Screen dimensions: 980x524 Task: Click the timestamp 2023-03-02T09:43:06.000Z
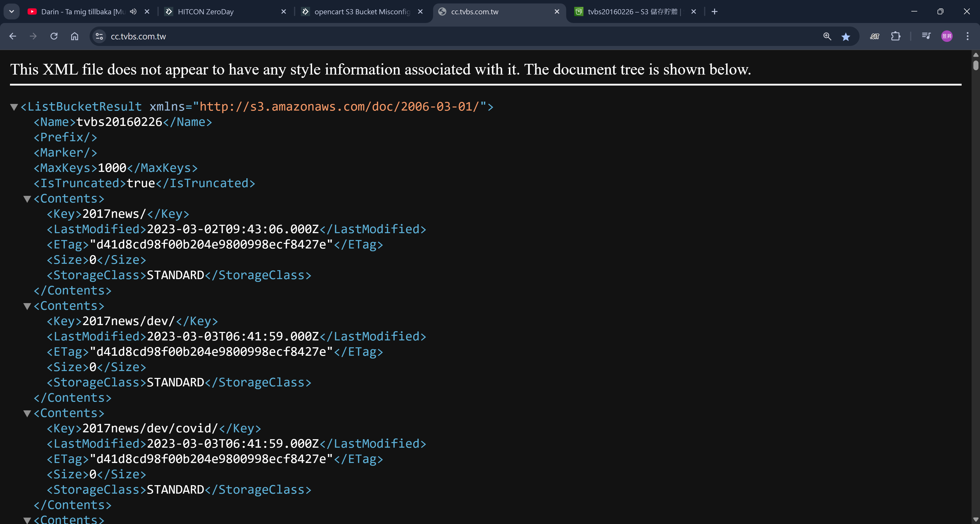click(x=233, y=229)
